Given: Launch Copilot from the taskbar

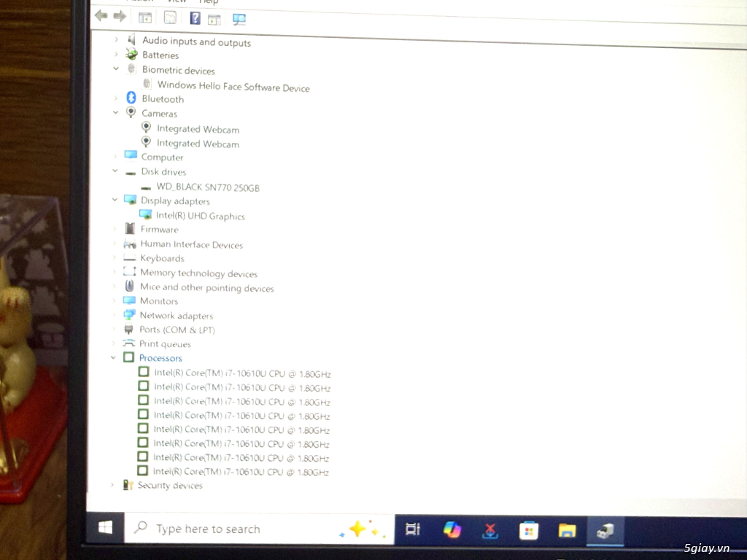Looking at the screenshot, I should (x=452, y=529).
